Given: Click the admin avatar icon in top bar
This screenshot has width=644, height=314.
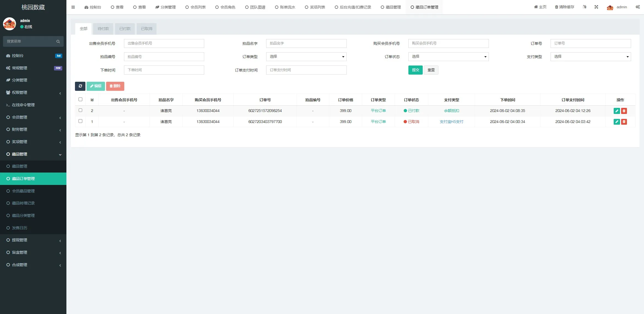Looking at the screenshot, I should pos(610,7).
